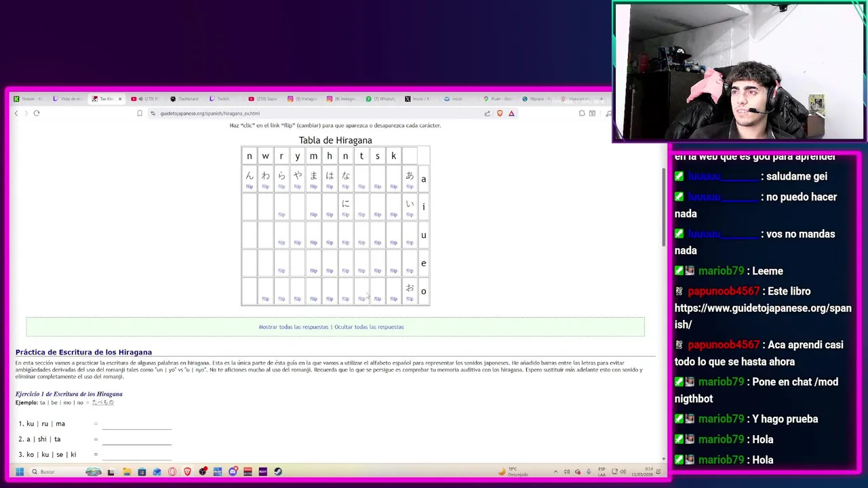Flip the お character in row o

410,299
